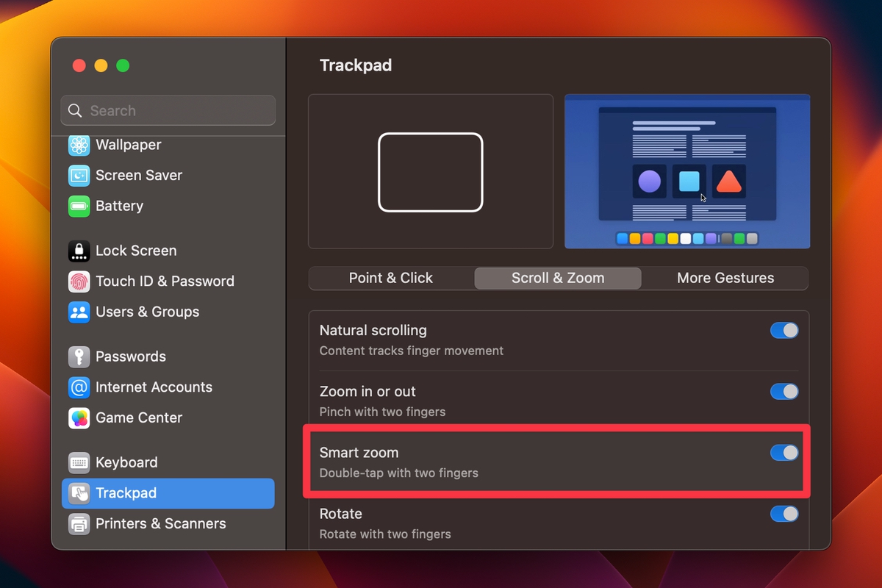
Task: Open the Passwords settings pane
Action: (x=132, y=356)
